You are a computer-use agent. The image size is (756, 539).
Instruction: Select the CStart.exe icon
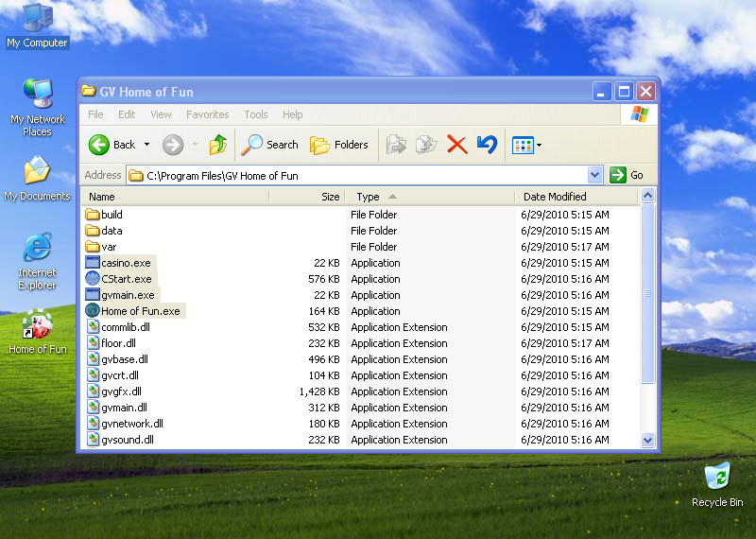92,278
